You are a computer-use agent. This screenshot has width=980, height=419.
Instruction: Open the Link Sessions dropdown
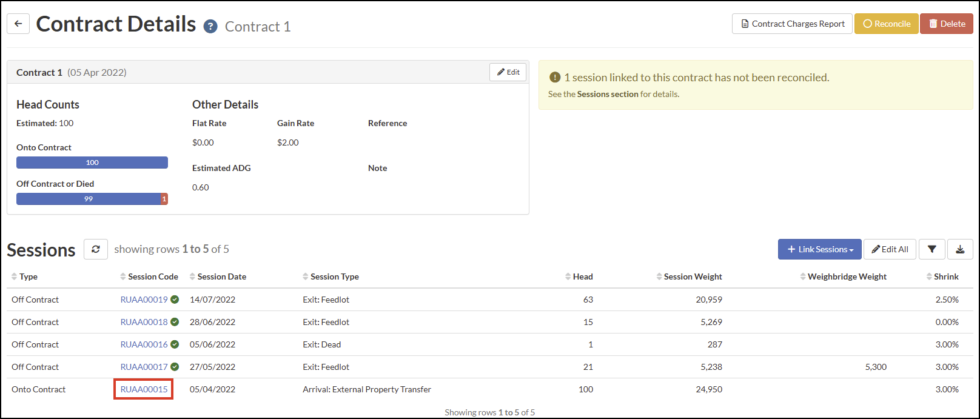[819, 249]
